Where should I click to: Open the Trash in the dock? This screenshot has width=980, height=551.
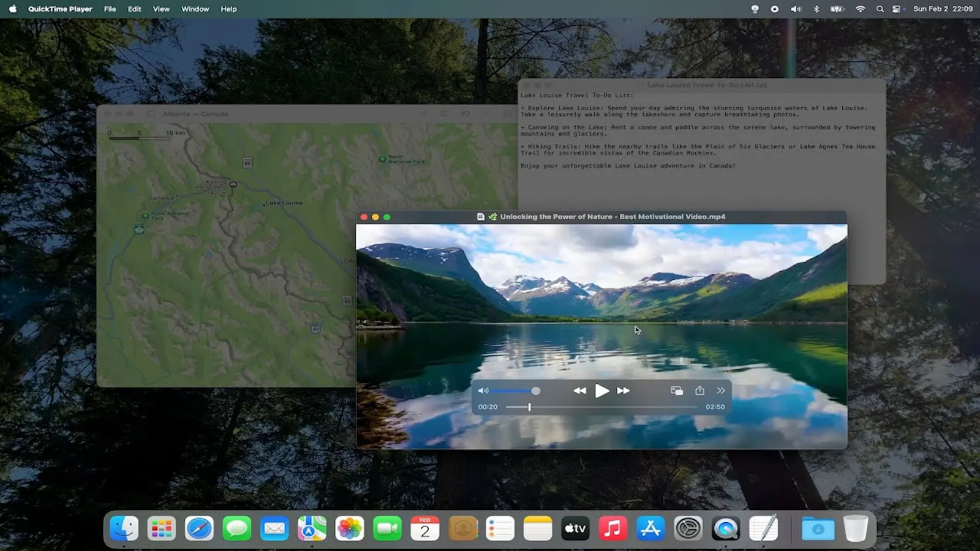(856, 528)
